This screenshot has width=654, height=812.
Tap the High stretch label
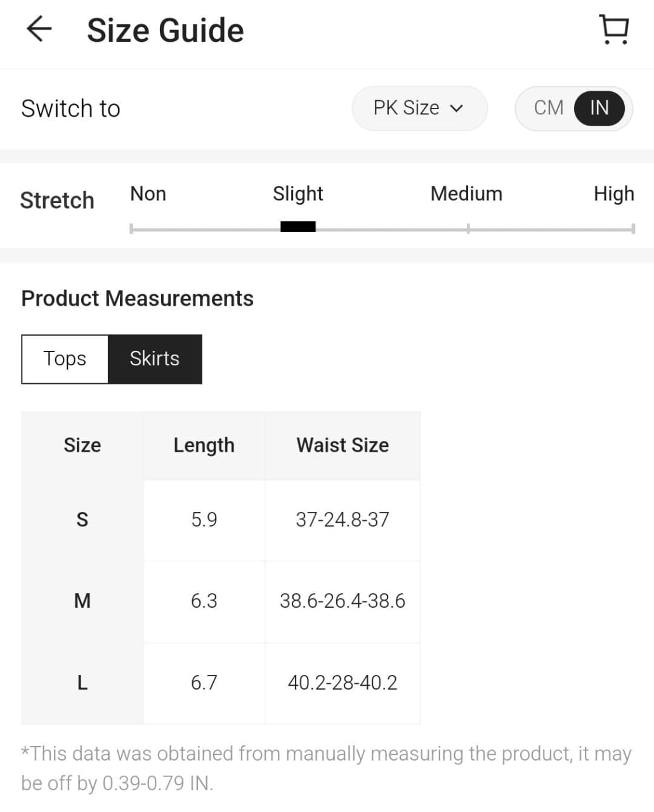(x=613, y=193)
